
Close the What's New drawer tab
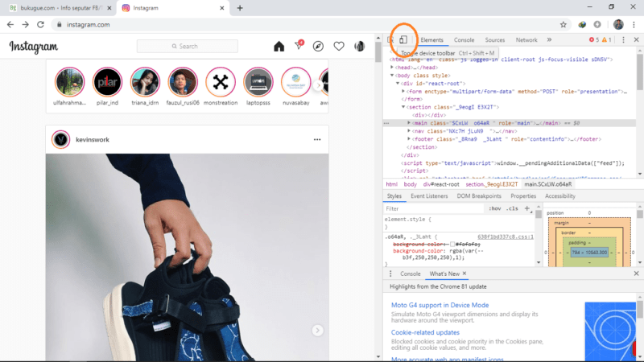point(464,274)
